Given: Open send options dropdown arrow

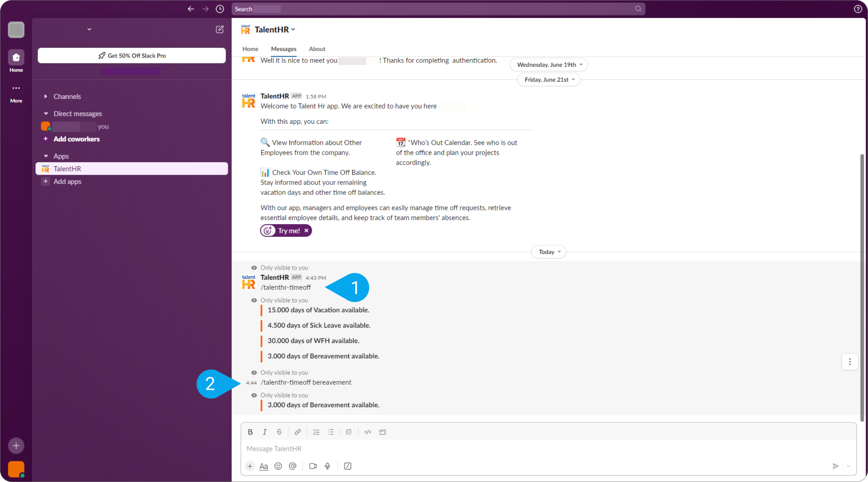Looking at the screenshot, I should coord(848,466).
